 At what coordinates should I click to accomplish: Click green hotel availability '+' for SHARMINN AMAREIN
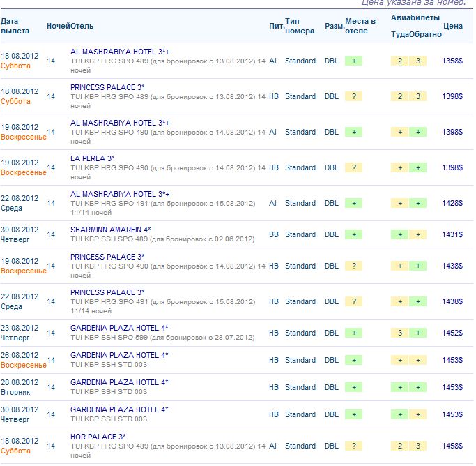(353, 234)
